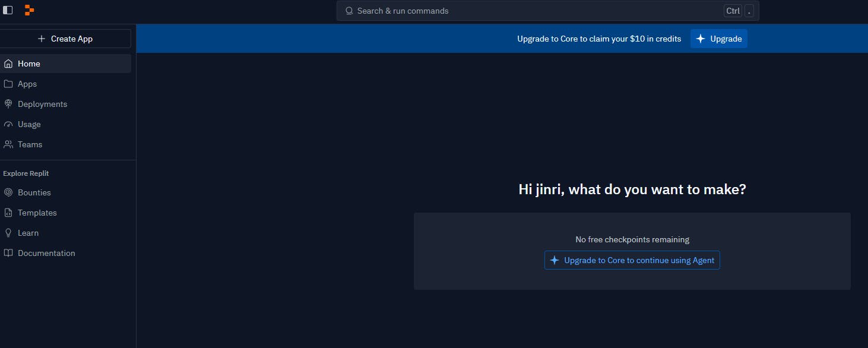Click the Documentation book icon
This screenshot has height=348, width=868.
point(8,253)
